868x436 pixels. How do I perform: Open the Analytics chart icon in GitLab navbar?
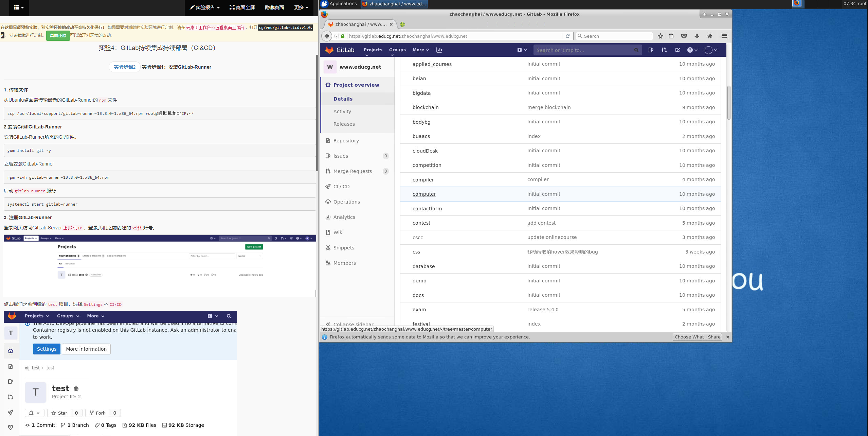tap(439, 50)
